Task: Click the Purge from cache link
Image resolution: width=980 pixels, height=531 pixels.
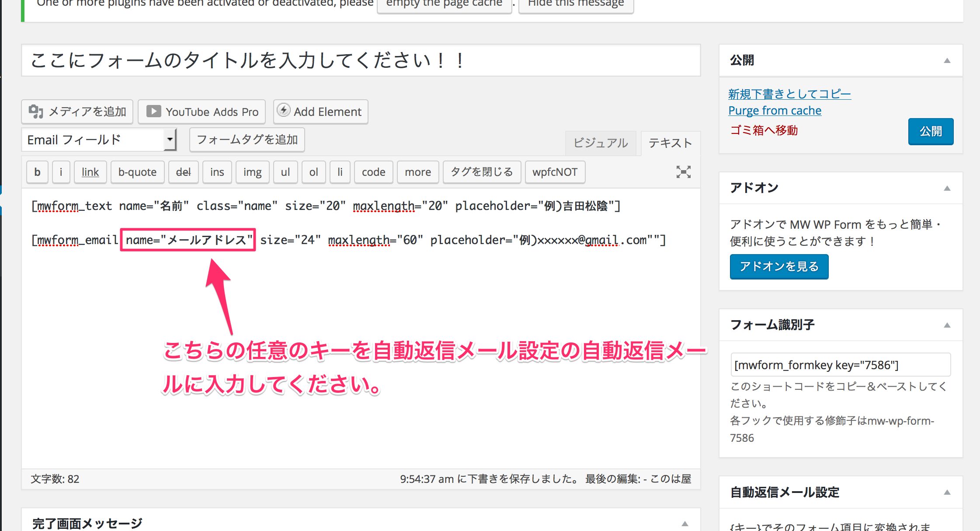Action: pos(775,110)
